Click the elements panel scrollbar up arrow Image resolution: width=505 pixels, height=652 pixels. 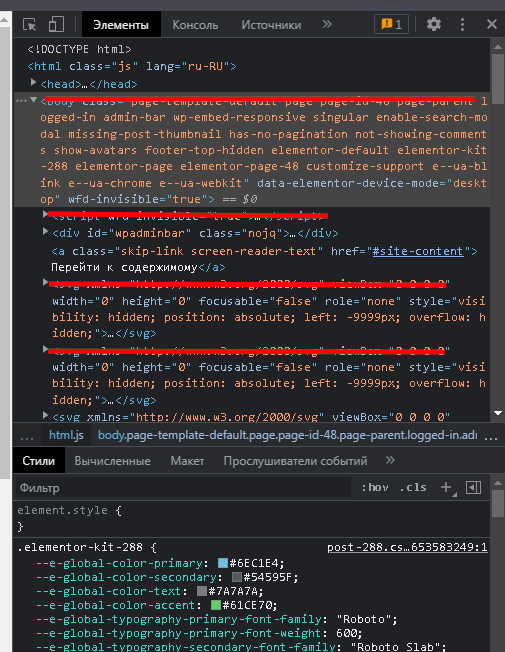coord(498,47)
